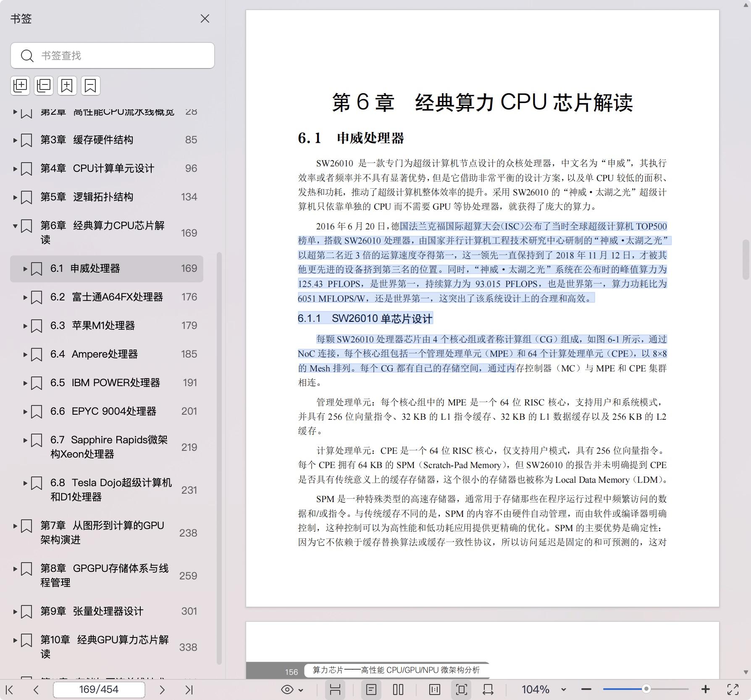Expand 第5章 逻辑拓扑结构 bookmark
This screenshot has height=700, width=751.
(x=15, y=197)
